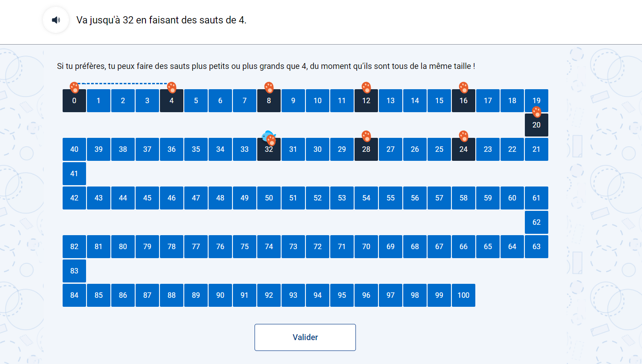Click the paw print above tile 0
Image resolution: width=642 pixels, height=364 pixels.
click(x=74, y=87)
